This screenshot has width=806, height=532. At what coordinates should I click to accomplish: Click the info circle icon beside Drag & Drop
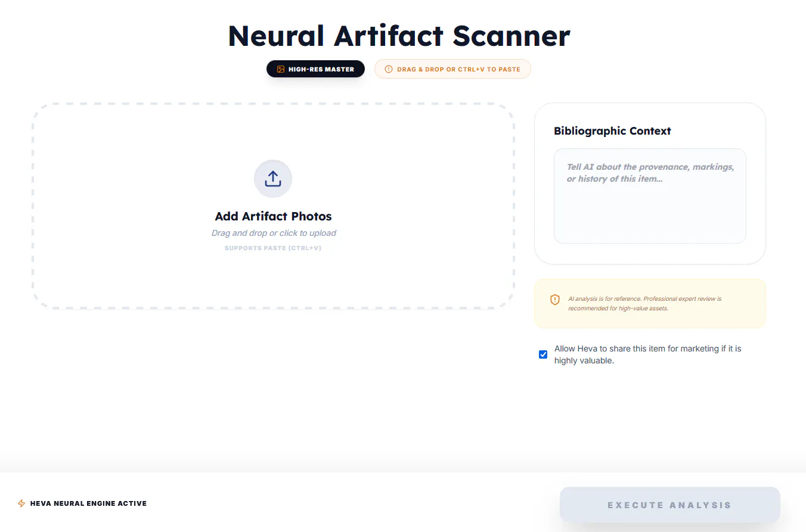click(x=389, y=69)
